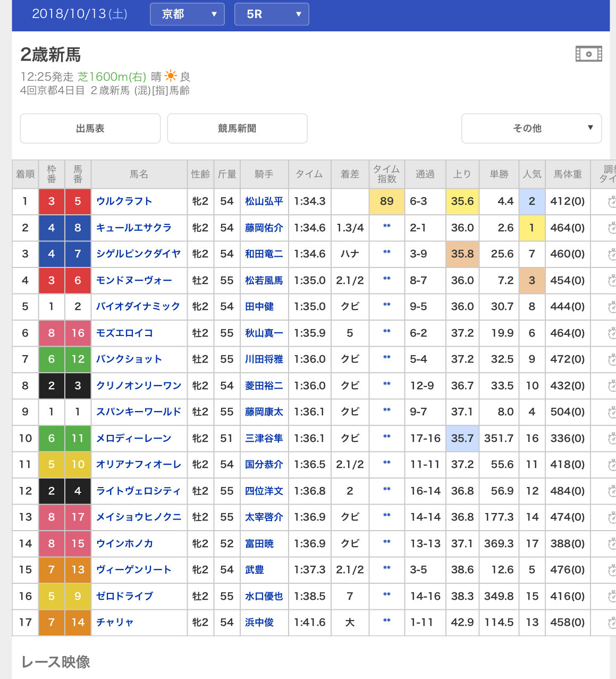Click stopwatch icon in チャリャ row
The image size is (616, 679).
612,623
